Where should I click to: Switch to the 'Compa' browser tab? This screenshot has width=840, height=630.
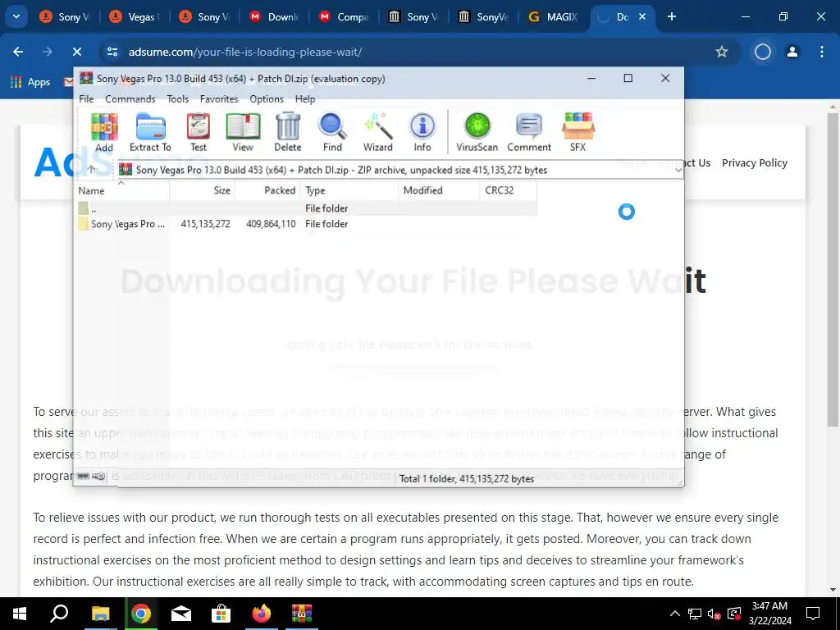(x=345, y=17)
